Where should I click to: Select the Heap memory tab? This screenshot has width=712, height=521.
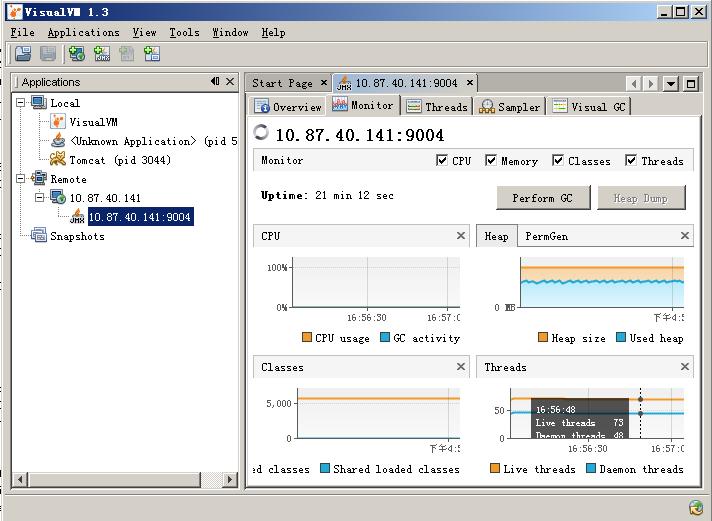pyautogui.click(x=496, y=236)
